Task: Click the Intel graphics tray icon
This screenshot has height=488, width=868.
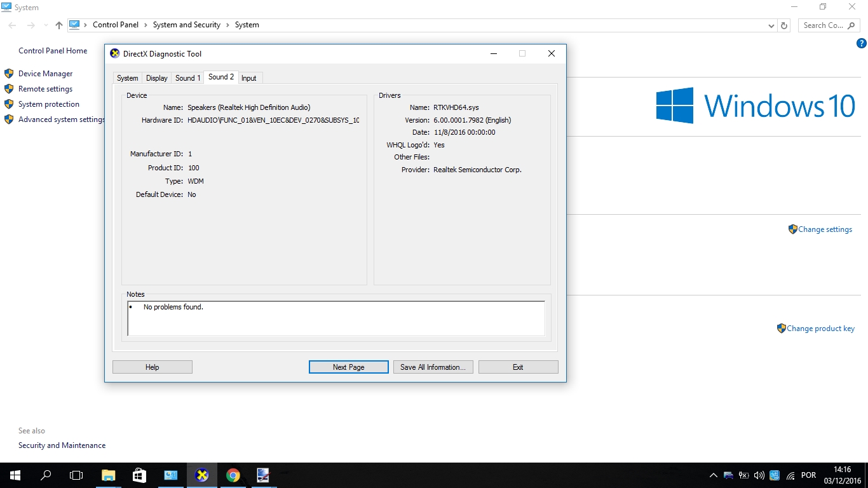Action: (x=775, y=475)
